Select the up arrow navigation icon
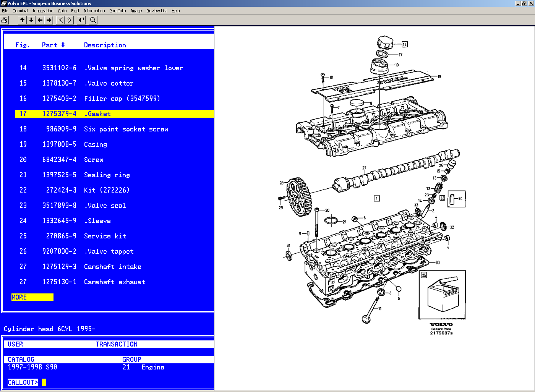The height and width of the screenshot is (392, 535). 22,20
